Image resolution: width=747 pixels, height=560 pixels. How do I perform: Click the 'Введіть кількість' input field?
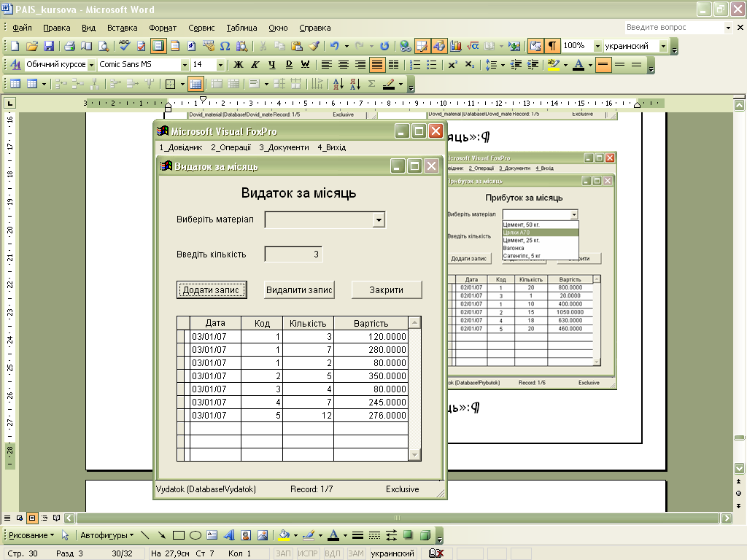coord(293,254)
